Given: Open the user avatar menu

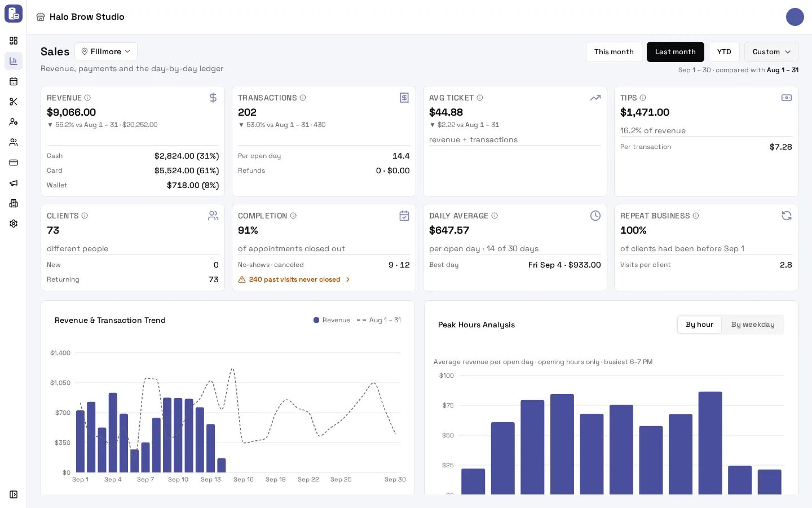Looking at the screenshot, I should 795,17.
